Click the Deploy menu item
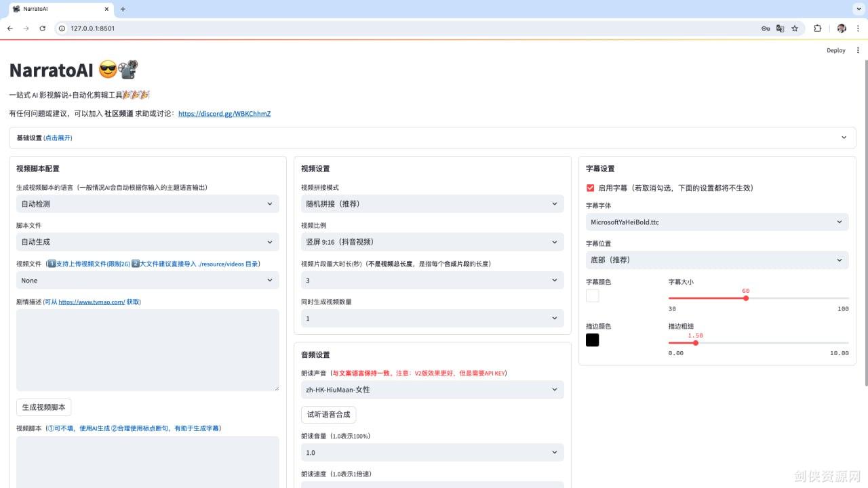This screenshot has height=488, width=868. pyautogui.click(x=835, y=50)
